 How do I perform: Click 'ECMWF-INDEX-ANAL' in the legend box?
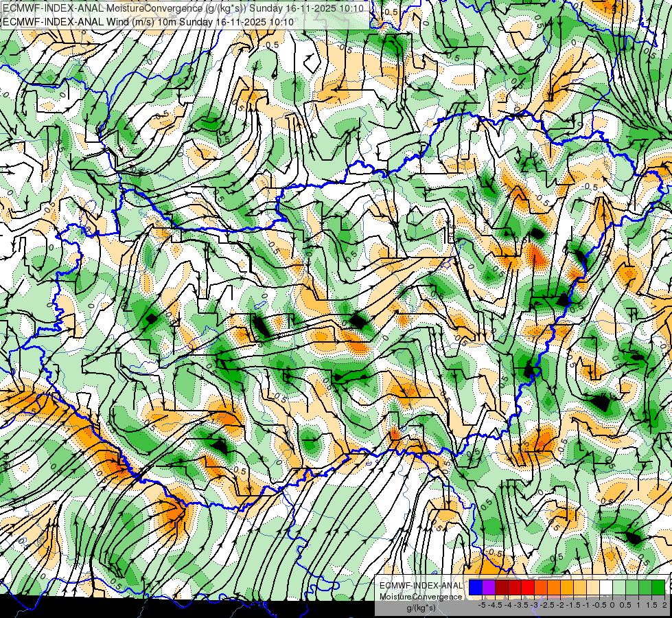(x=421, y=586)
